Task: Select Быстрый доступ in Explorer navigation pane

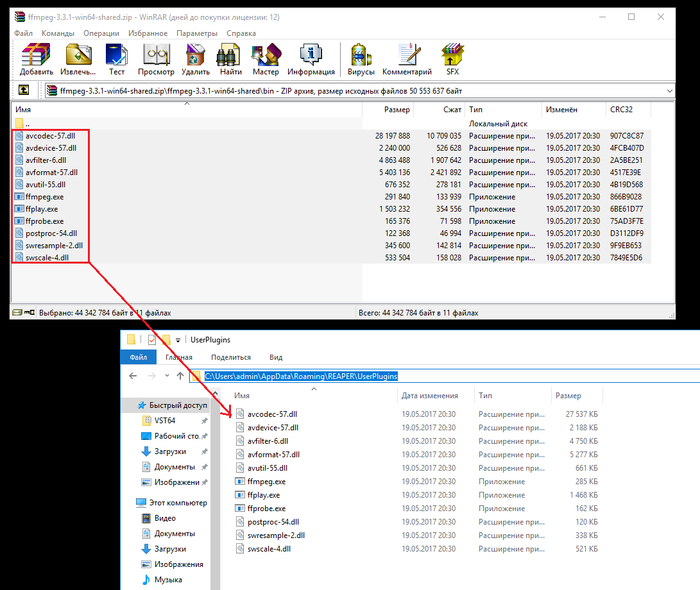Action: 173,405
